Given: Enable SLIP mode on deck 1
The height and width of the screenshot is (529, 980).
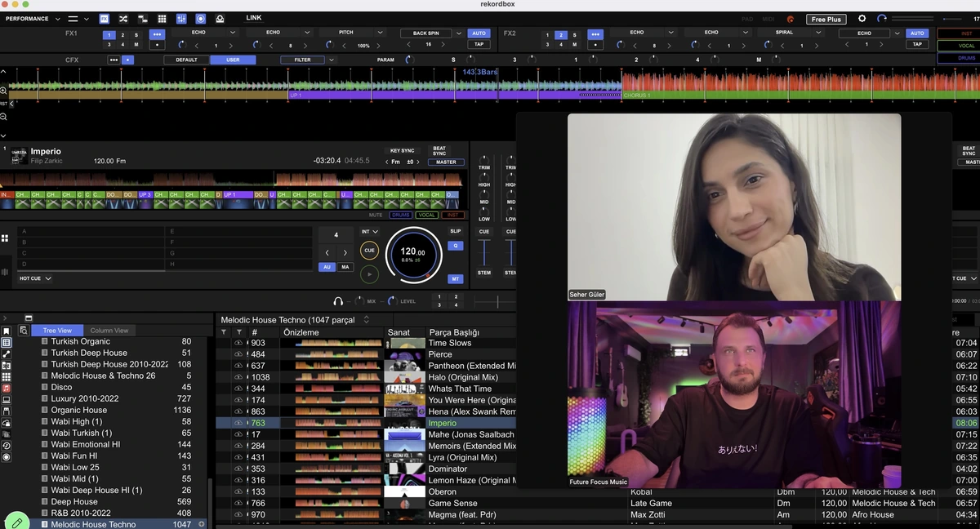Looking at the screenshot, I should 456,231.
